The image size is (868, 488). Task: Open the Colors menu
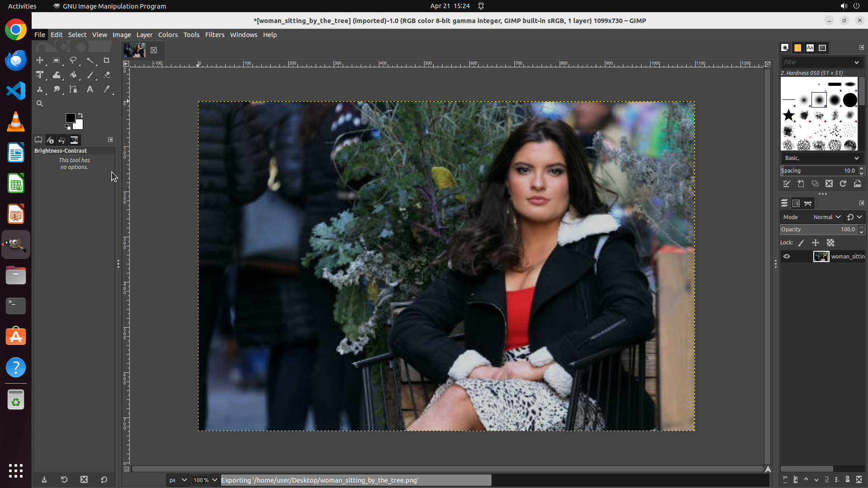(168, 35)
